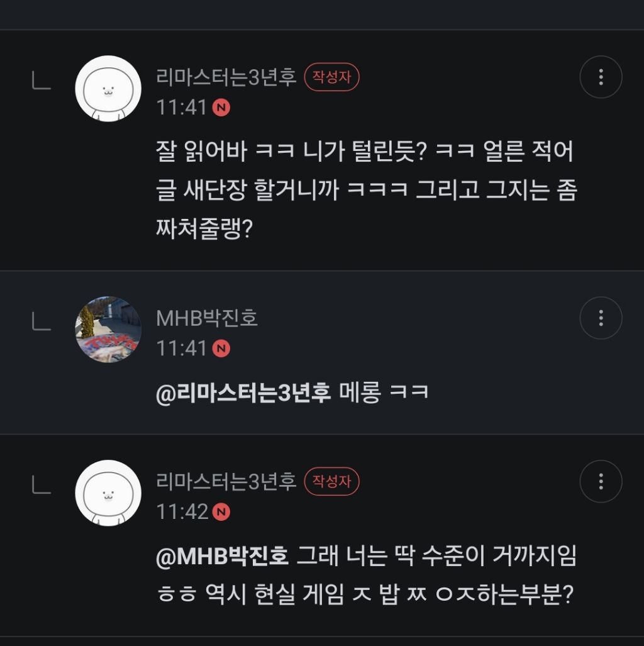Open the @리마스터는3년후 mention link

tap(243, 393)
